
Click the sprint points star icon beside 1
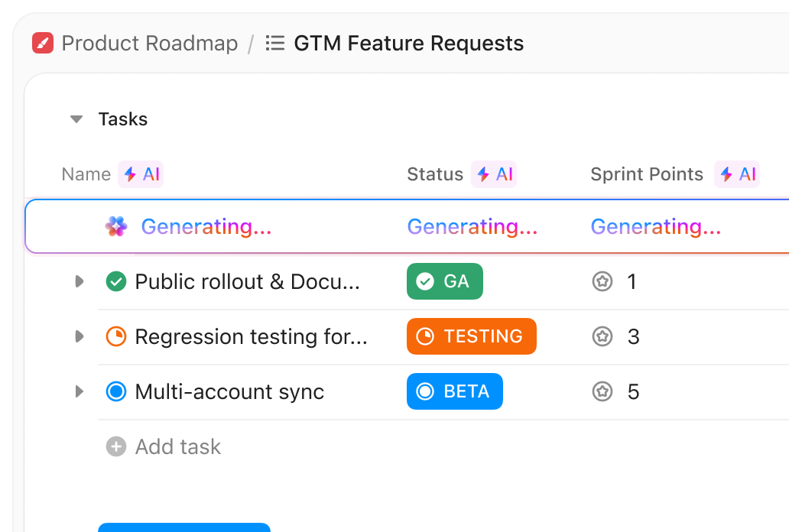point(603,281)
